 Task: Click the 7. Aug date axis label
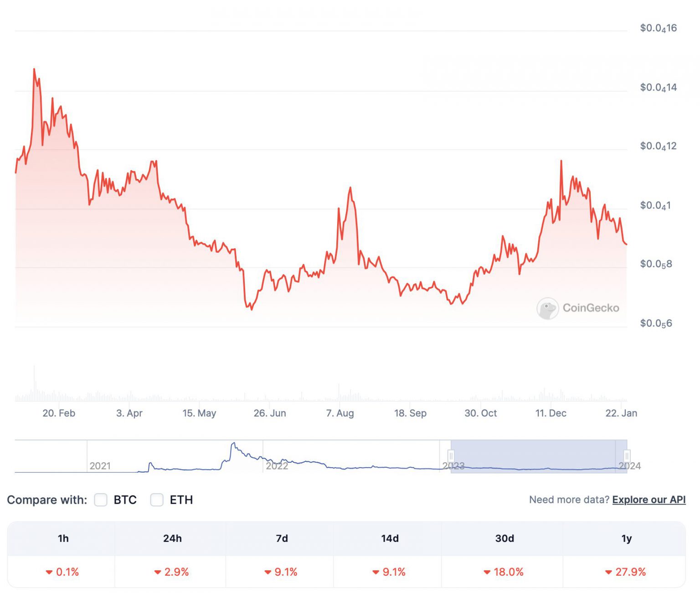coord(340,413)
